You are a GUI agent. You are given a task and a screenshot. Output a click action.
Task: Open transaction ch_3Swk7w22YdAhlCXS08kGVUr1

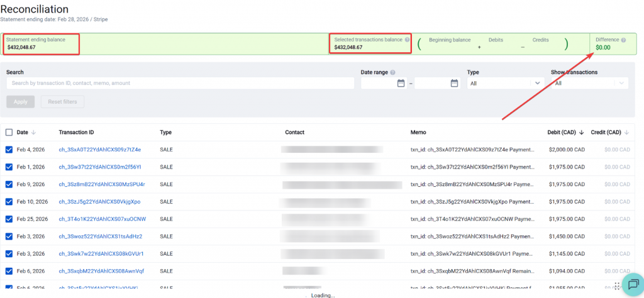(x=101, y=253)
